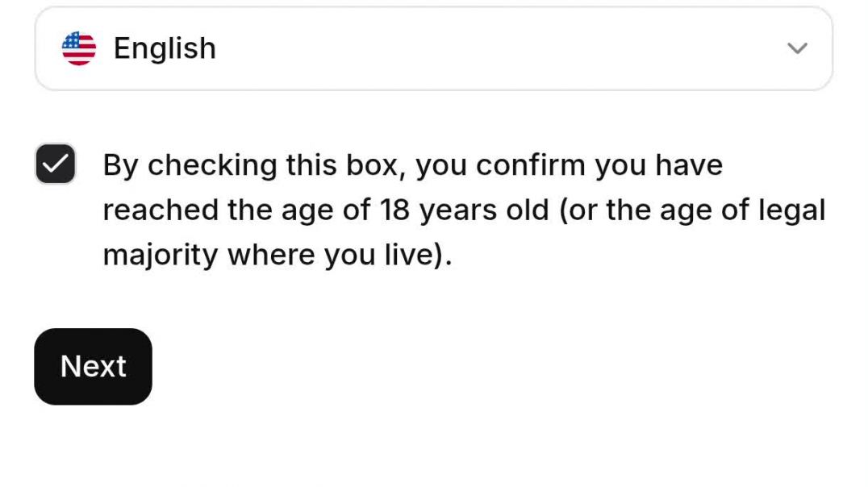
Task: Click the "English" label in the language selector
Action: click(165, 48)
